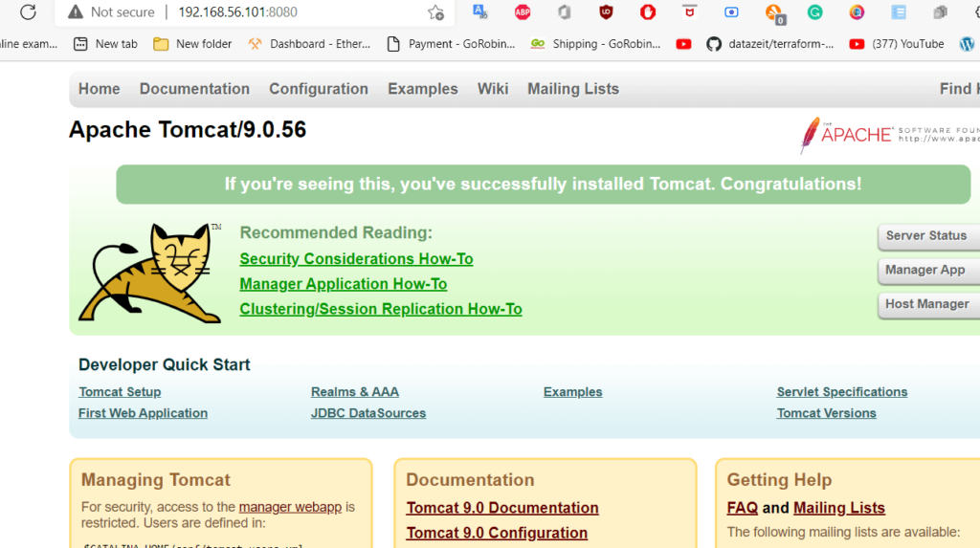Viewport: 980px width, 548px height.
Task: Open the Grammarly extension icon
Action: pos(815,12)
